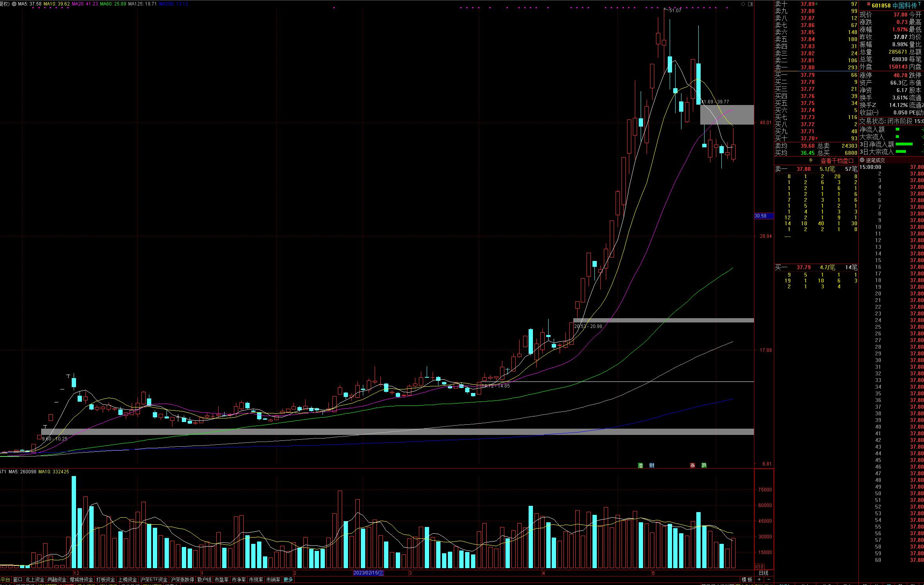Open 查看千档盘口 link
The width and height of the screenshot is (924, 585).
tap(837, 161)
